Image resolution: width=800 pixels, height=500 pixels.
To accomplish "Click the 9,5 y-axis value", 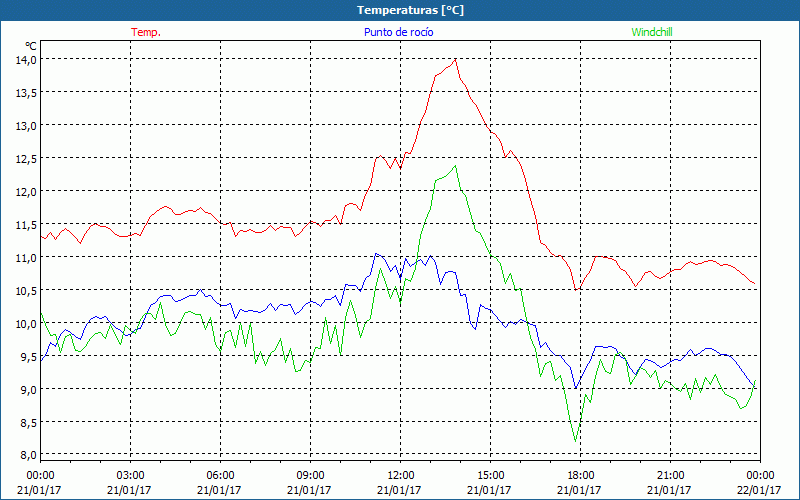I will pyautogui.click(x=28, y=357).
